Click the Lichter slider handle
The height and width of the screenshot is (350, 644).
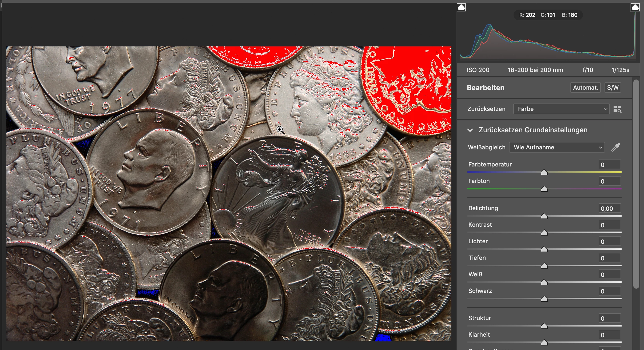[544, 249]
